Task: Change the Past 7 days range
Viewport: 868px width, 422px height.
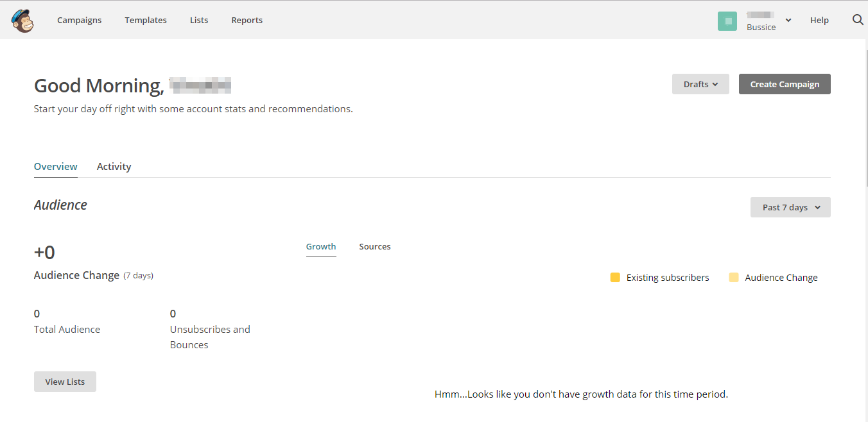Action: click(x=790, y=207)
